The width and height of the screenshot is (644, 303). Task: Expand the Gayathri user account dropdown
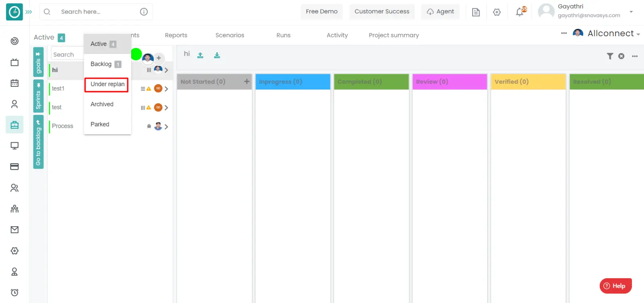pyautogui.click(x=631, y=12)
